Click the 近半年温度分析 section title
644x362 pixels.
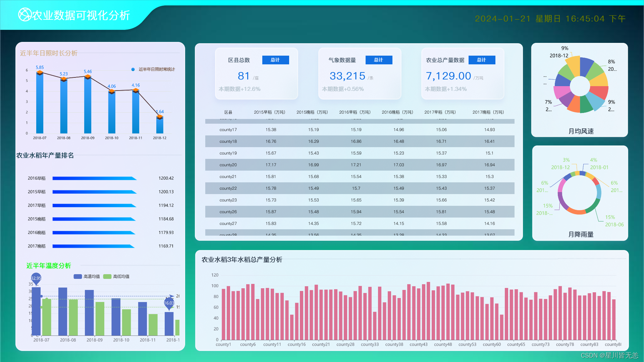point(49,266)
